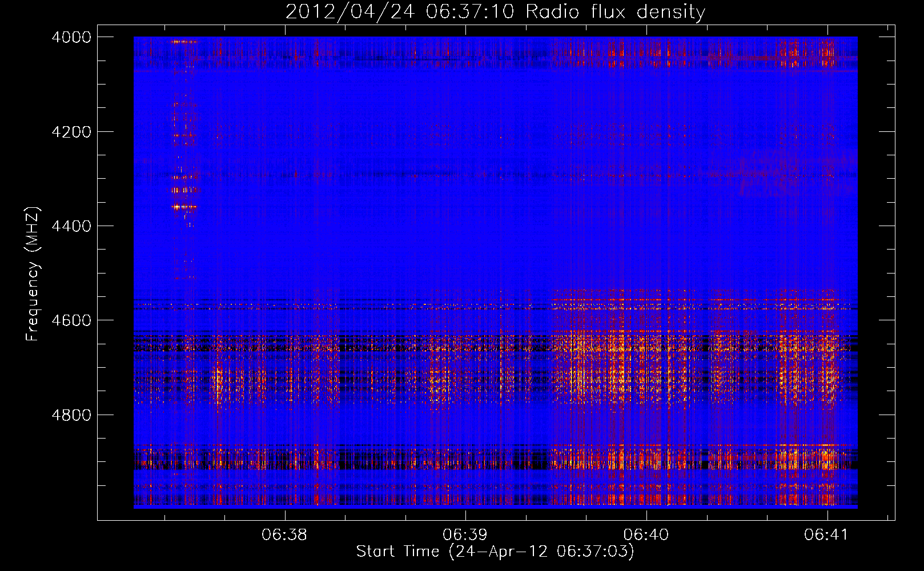Select the 4400 frequency tick label
Viewport: 924px width, 571px height.
71,226
